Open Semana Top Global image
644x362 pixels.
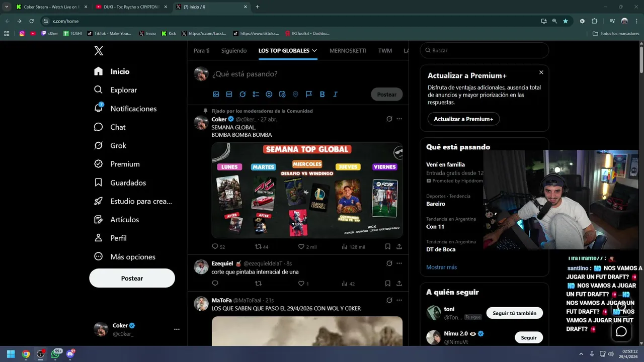click(307, 190)
